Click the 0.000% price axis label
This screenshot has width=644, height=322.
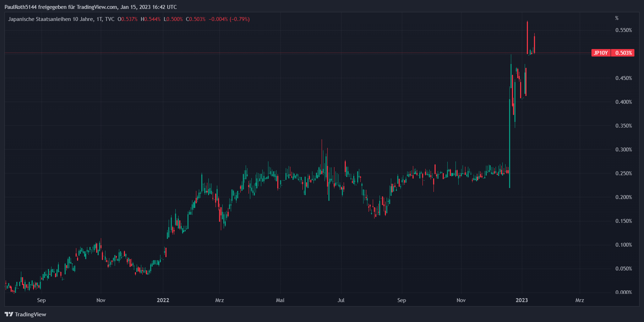pos(623,292)
